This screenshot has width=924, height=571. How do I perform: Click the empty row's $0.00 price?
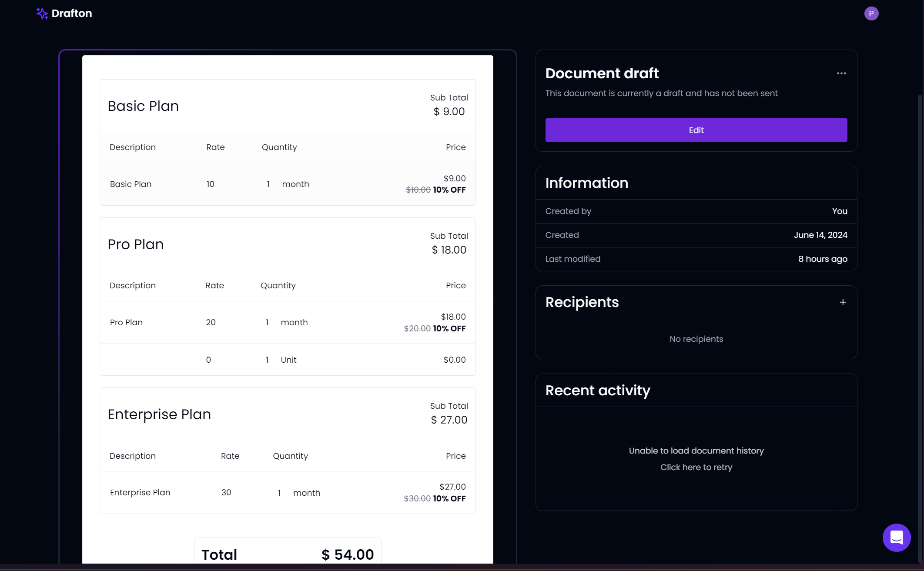click(454, 360)
